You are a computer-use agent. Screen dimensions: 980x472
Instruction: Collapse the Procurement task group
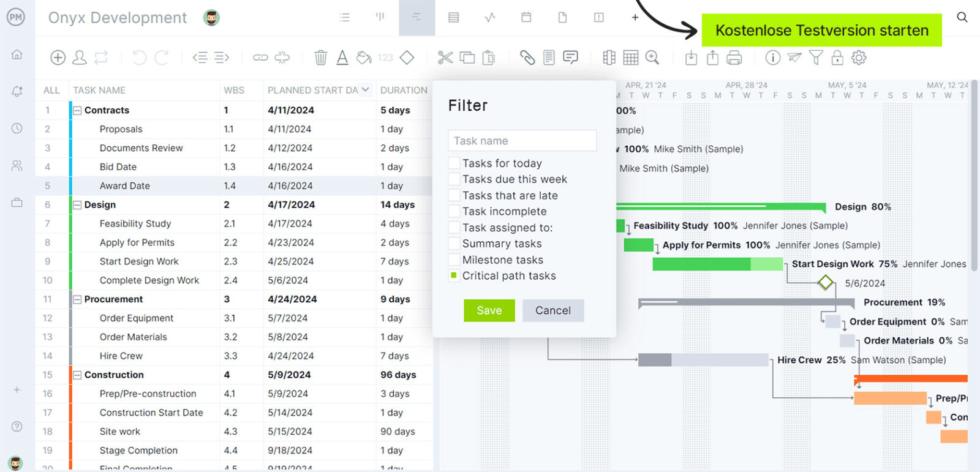pos(77,299)
